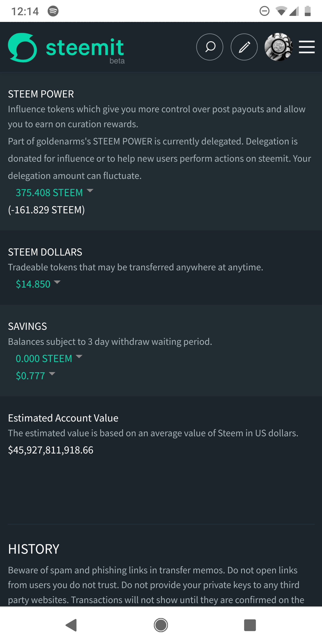
Task: Open the $0.777 savings dropdown
Action: (52, 374)
